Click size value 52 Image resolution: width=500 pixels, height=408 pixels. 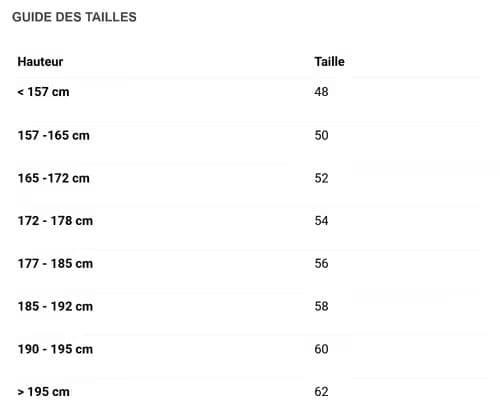pyautogui.click(x=321, y=178)
